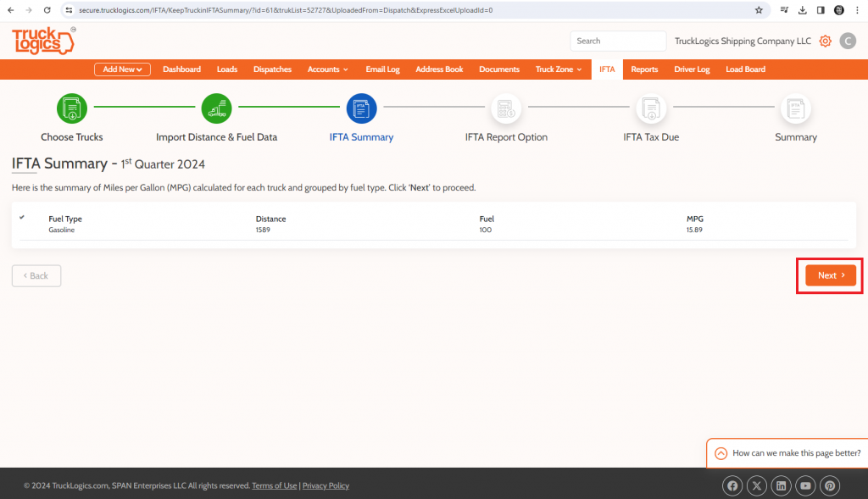Reload the current page
This screenshot has width=868, height=499.
click(x=47, y=10)
